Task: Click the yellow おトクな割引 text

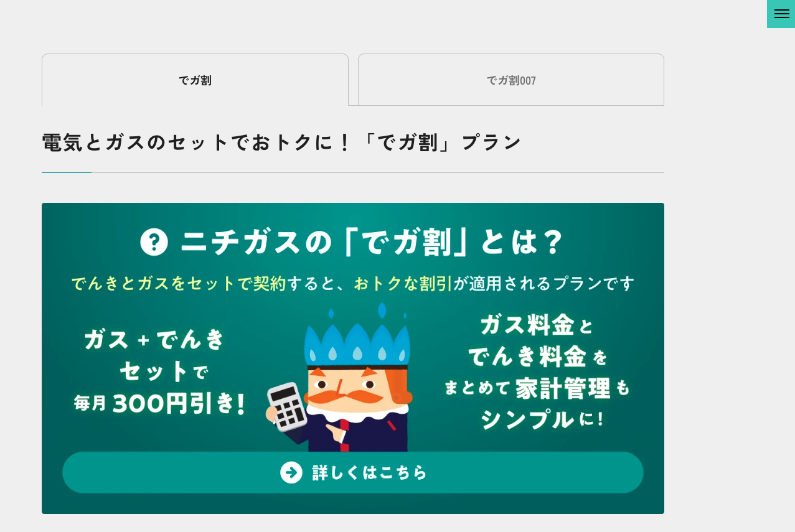Action: (403, 284)
